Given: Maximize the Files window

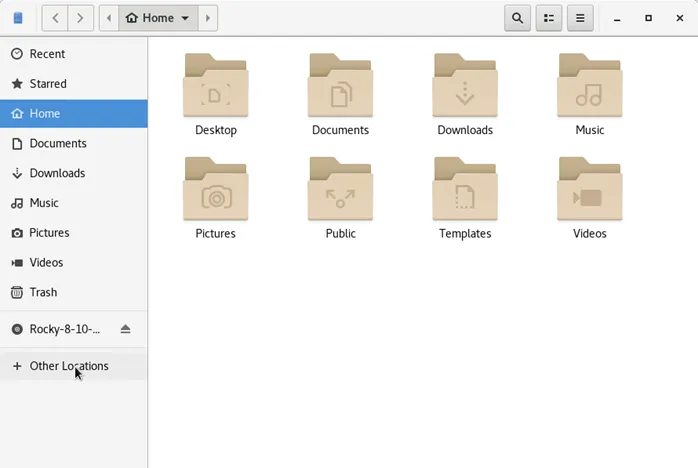Looking at the screenshot, I should pos(648,18).
